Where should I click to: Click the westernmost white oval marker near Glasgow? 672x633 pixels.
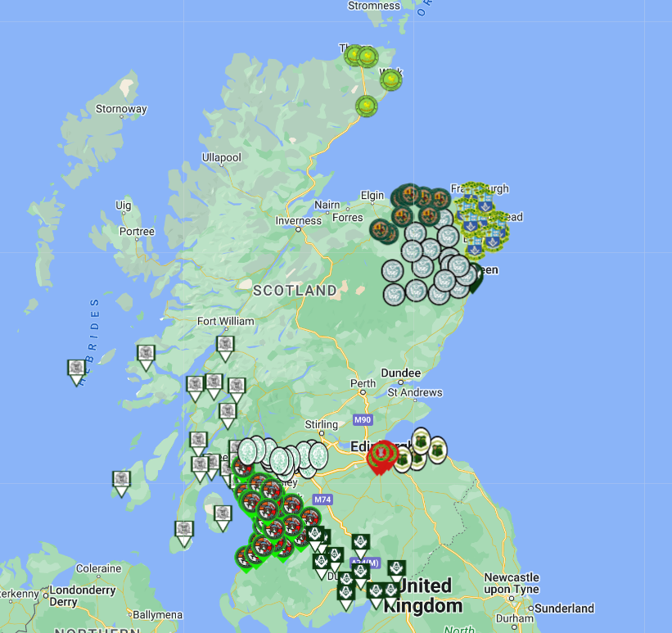247,451
